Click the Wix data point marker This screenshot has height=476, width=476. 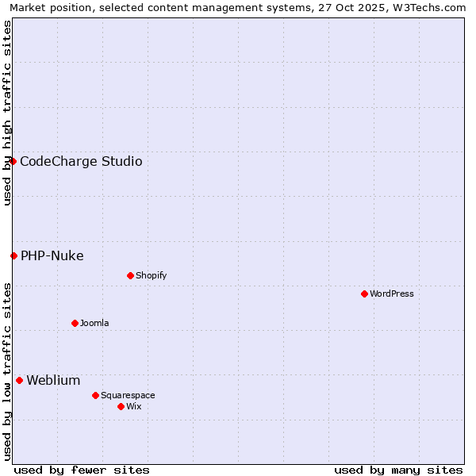click(x=121, y=406)
